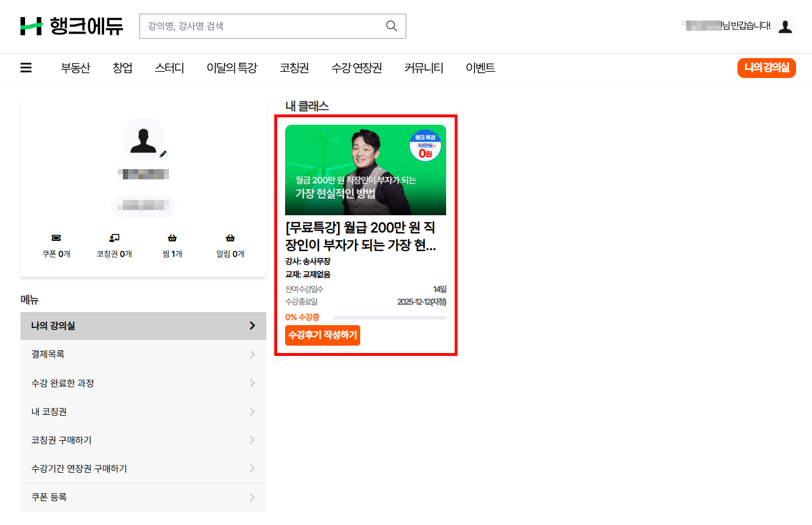Open the hamburger menu icon
Viewport: 812px width, 525px height.
pyautogui.click(x=26, y=68)
